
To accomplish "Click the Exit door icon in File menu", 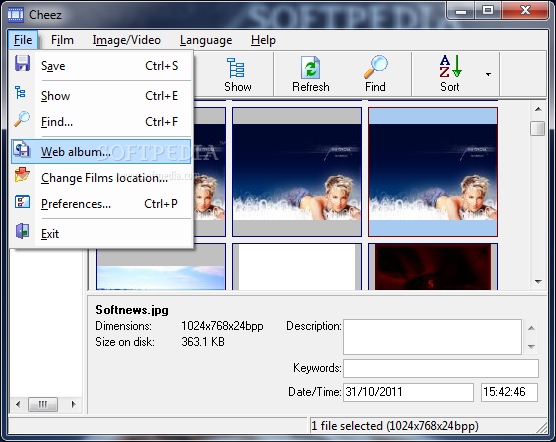I will [x=22, y=231].
